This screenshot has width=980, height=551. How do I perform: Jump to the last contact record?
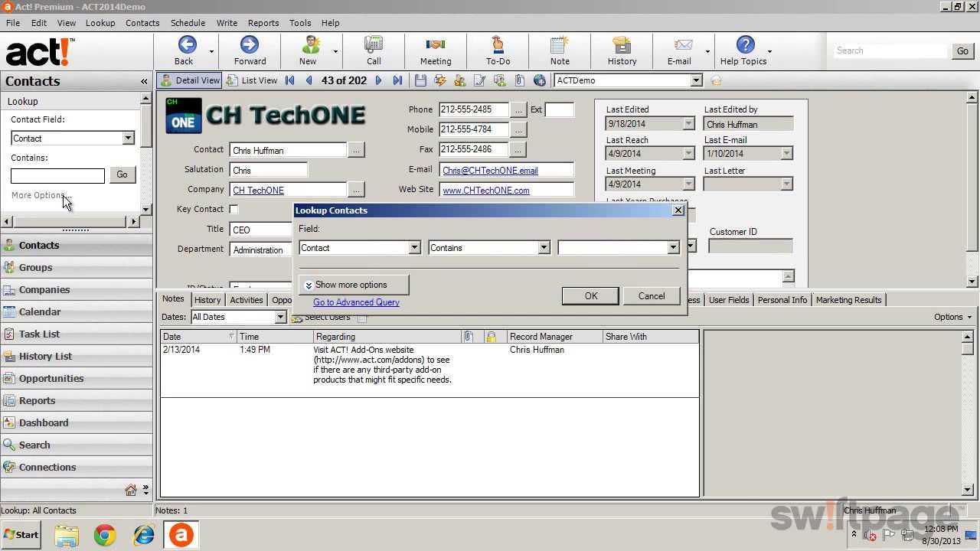397,80
